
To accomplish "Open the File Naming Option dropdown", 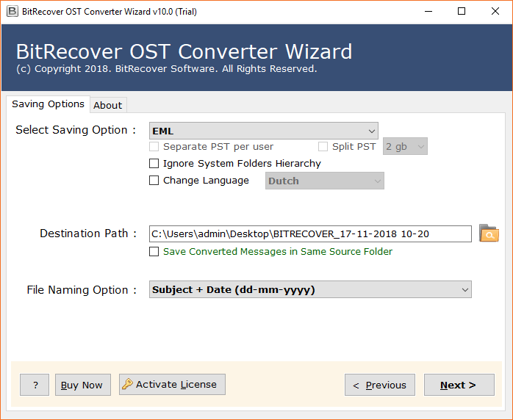I will coord(310,289).
